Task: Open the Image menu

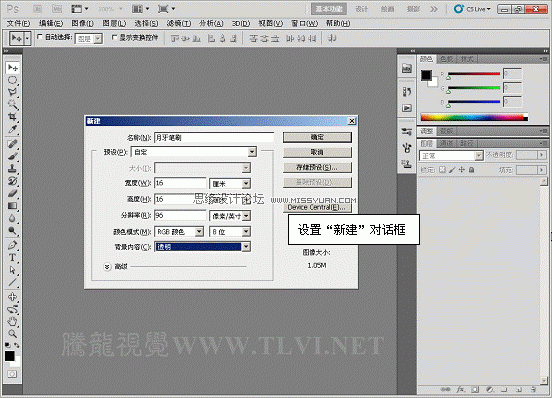Action: click(82, 23)
